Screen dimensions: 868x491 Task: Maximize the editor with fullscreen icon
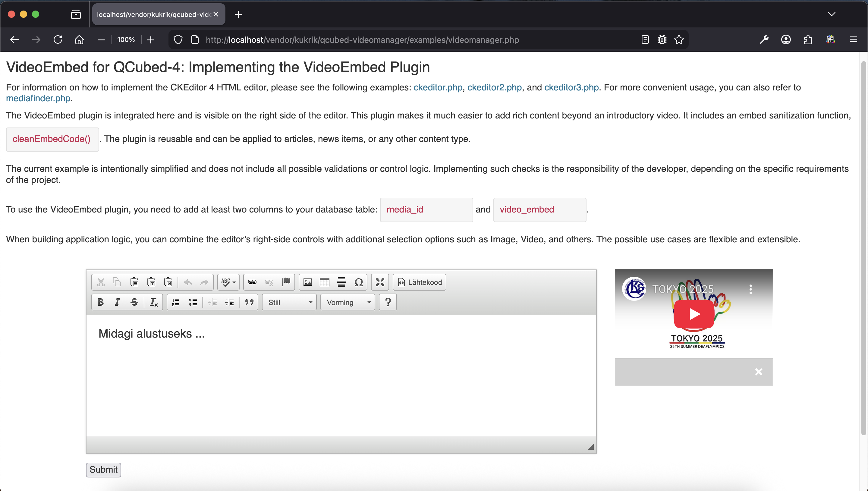click(380, 282)
